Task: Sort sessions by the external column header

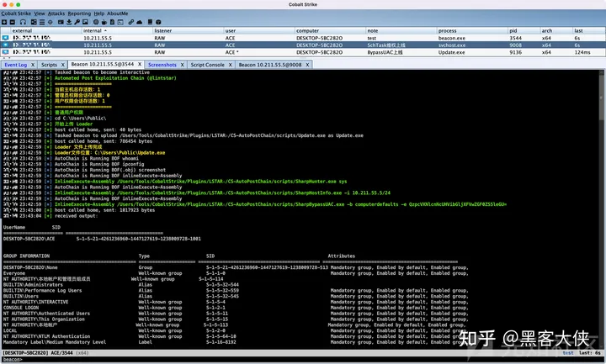Action: 45,30
